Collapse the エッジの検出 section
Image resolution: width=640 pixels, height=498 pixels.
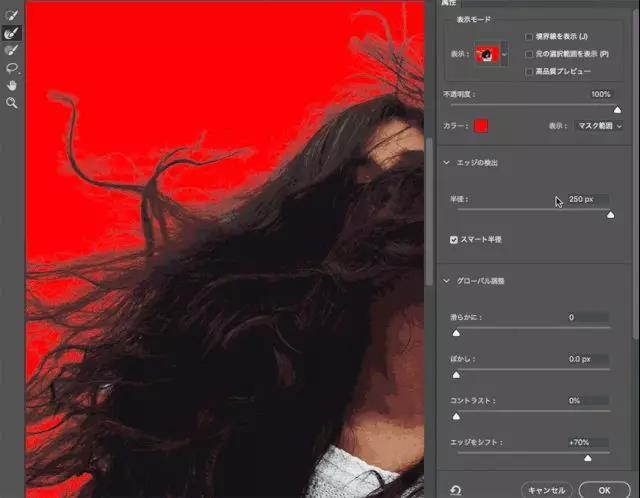446,162
